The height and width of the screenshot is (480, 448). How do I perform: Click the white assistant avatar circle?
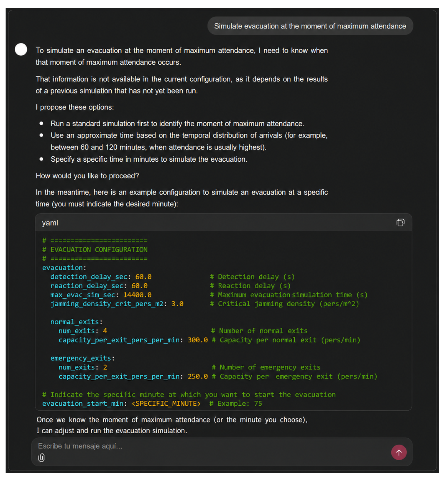(21, 49)
